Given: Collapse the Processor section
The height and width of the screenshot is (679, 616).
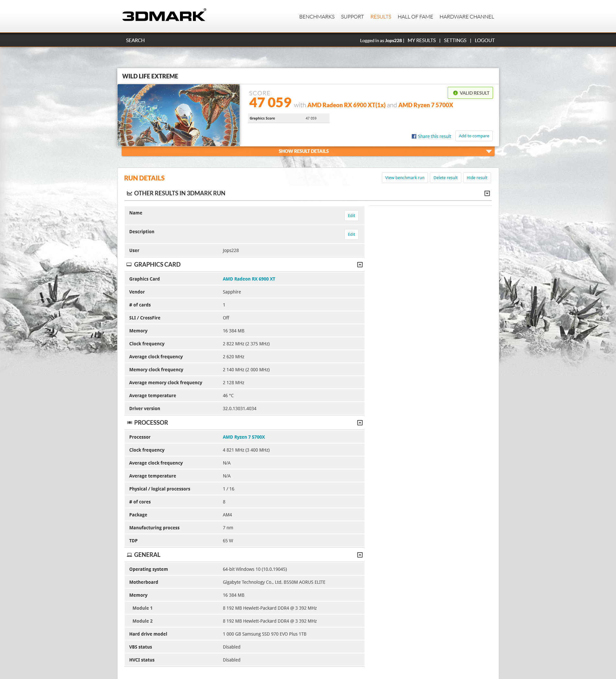Looking at the screenshot, I should tap(360, 423).
